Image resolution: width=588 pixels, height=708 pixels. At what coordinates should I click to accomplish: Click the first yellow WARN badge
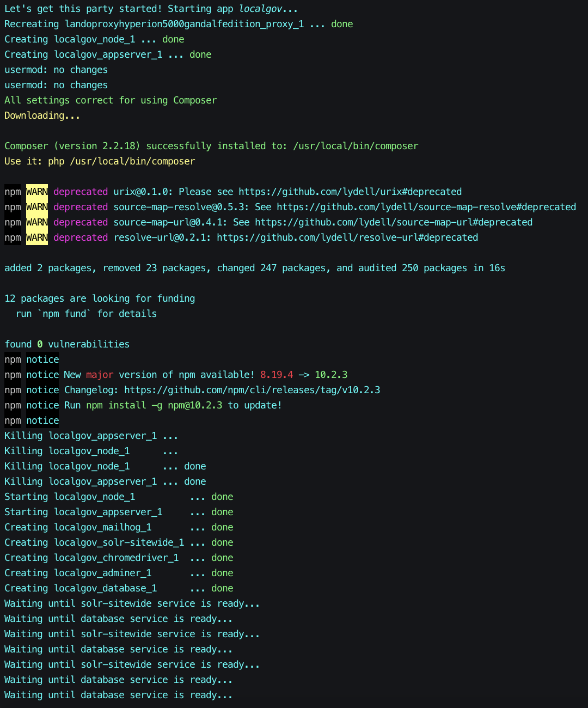[x=36, y=191]
